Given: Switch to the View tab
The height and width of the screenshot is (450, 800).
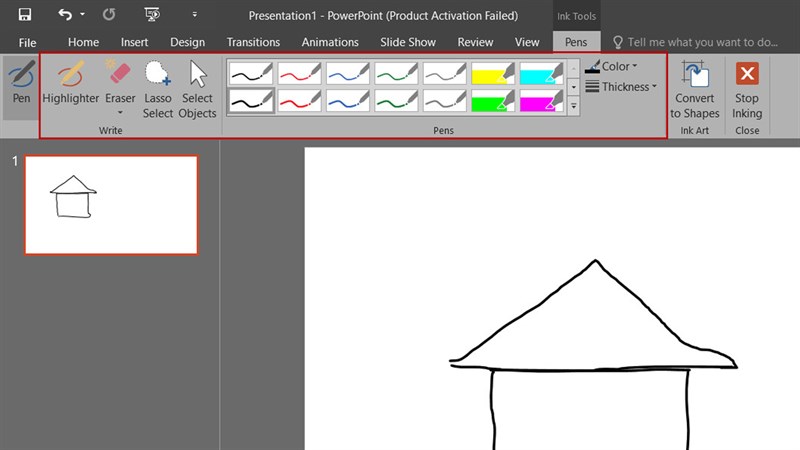Looking at the screenshot, I should (x=527, y=42).
